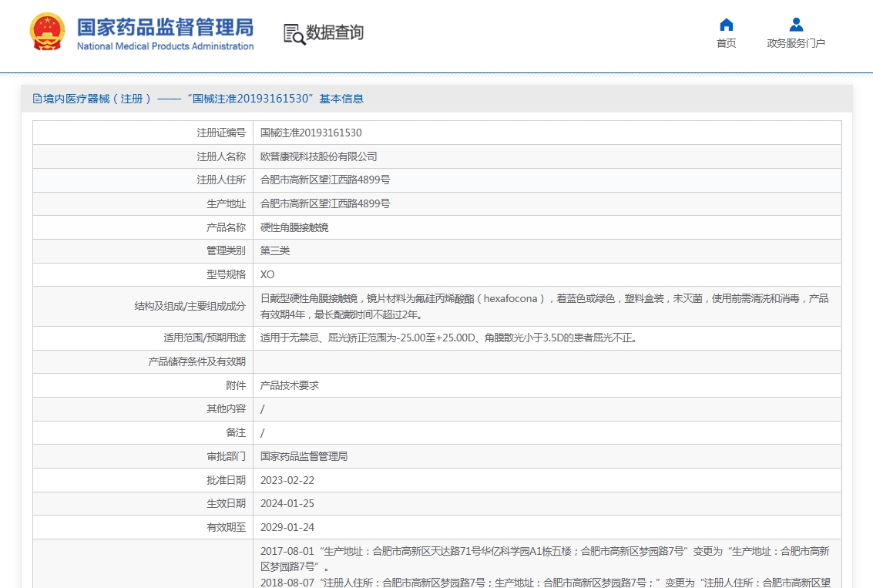
Task: Select address value in 注册人住所 row
Action: coord(325,180)
